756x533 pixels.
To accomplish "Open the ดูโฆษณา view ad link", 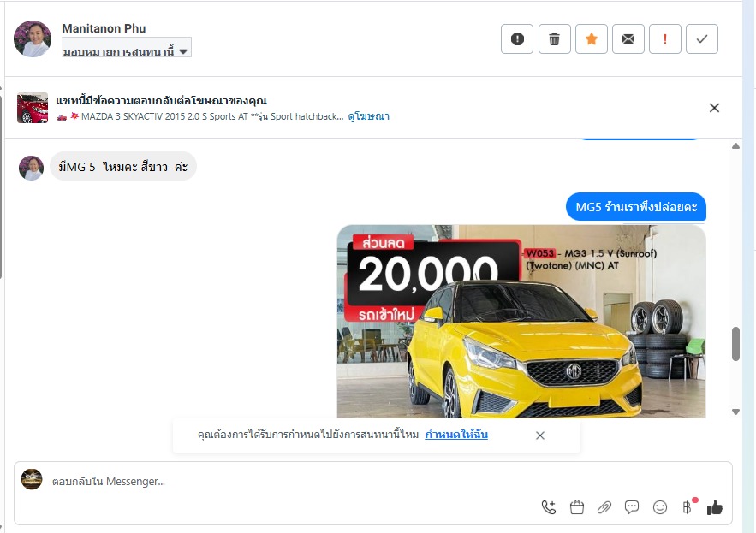I will pyautogui.click(x=369, y=116).
